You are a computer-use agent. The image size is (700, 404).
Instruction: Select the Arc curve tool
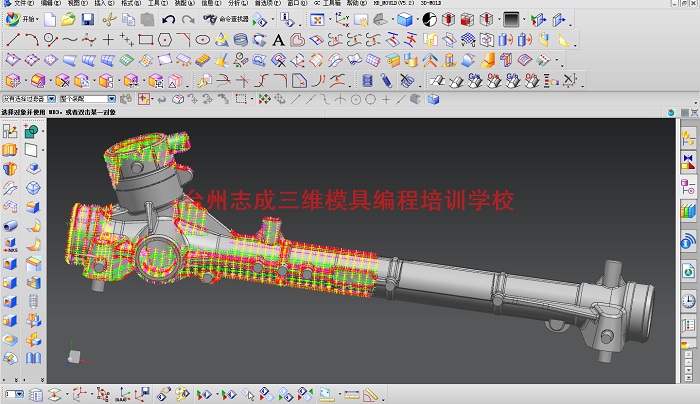point(32,40)
